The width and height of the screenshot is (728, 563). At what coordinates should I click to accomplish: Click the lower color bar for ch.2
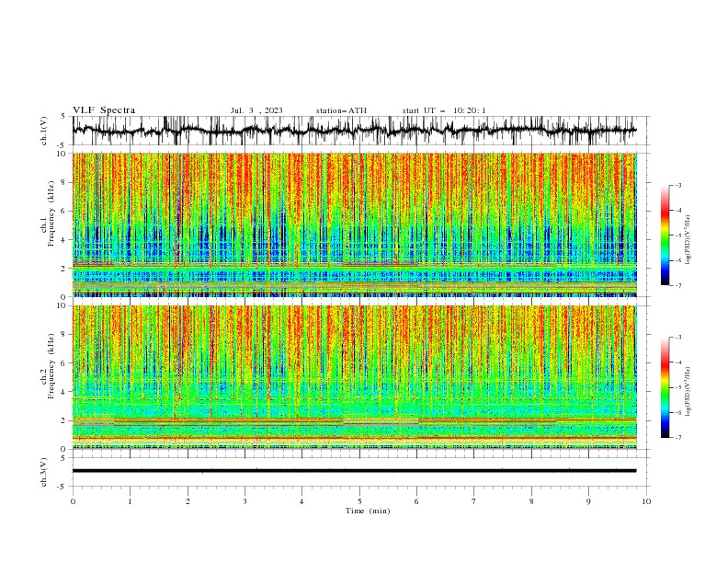coord(665,387)
